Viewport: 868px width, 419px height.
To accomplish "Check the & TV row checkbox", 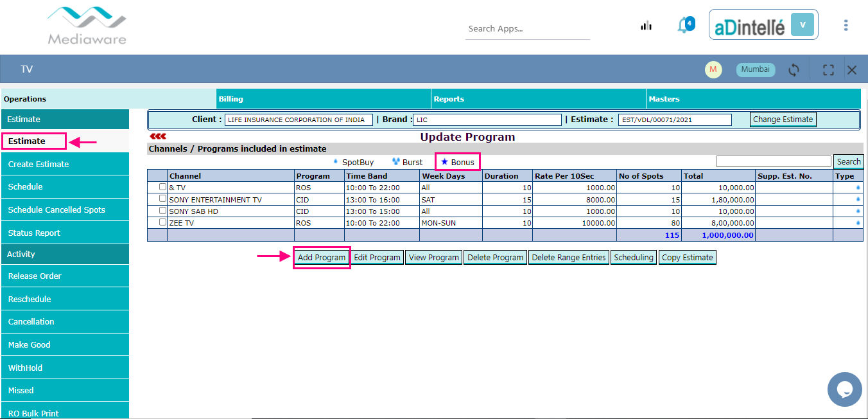I will point(162,187).
